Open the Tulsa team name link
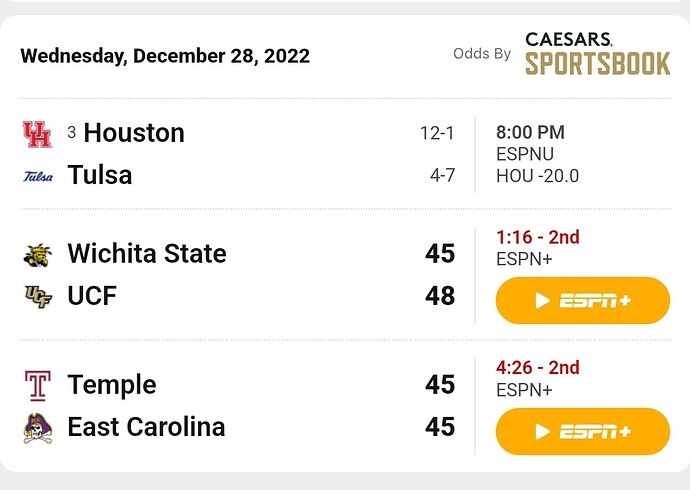 99,175
